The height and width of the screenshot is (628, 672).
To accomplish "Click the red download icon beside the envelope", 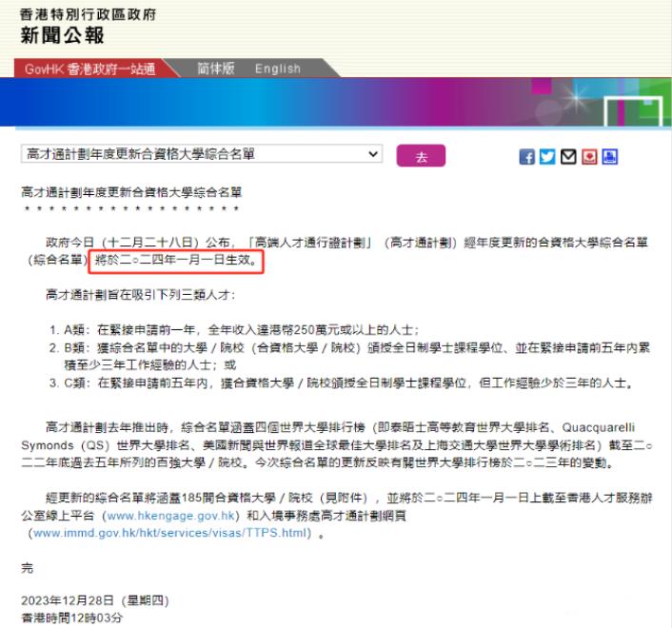I will 589,157.
